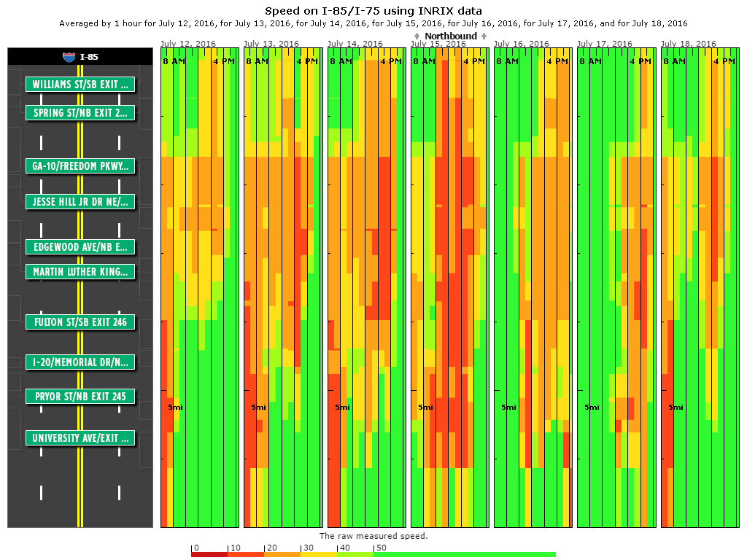Click the University Ave exit sign
This screenshot has width=747, height=560.
[80, 438]
